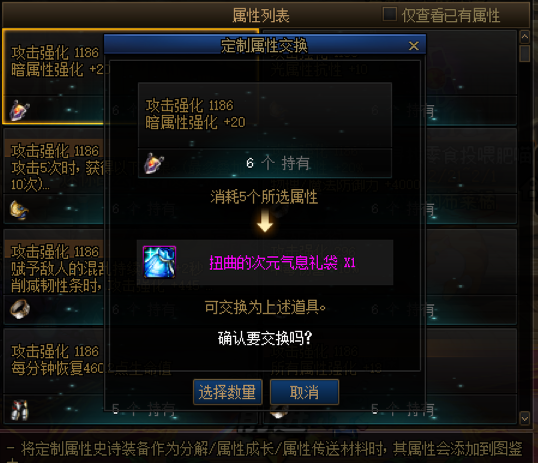Click the potion item icon inside the dialog
The width and height of the screenshot is (538, 463).
pos(154,163)
